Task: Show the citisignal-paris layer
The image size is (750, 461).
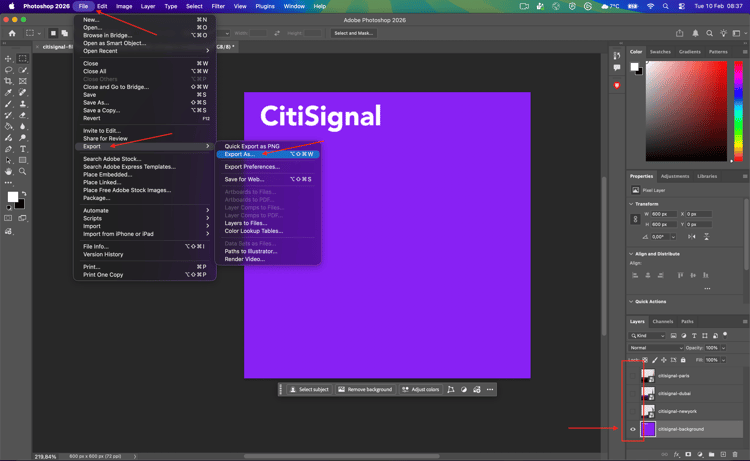Action: (x=633, y=375)
